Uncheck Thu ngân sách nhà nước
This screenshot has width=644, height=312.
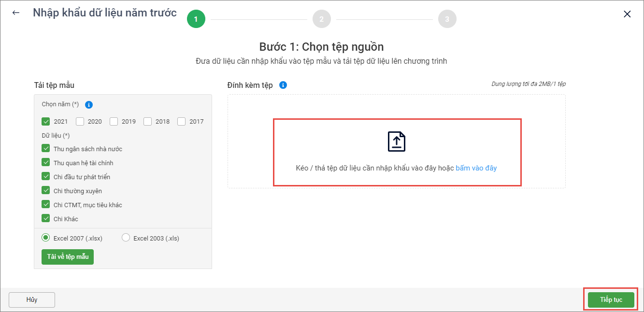(46, 149)
